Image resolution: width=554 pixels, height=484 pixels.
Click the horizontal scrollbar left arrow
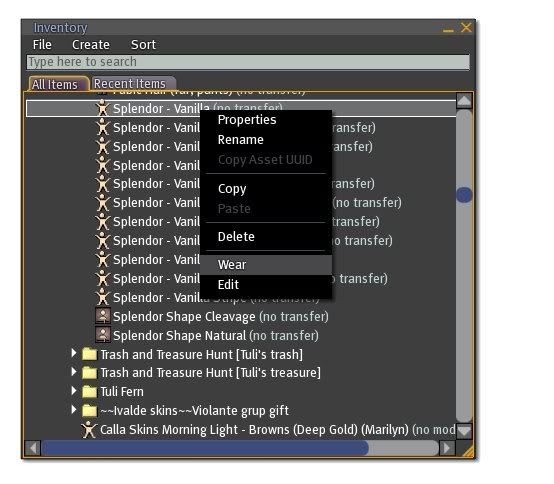33,448
